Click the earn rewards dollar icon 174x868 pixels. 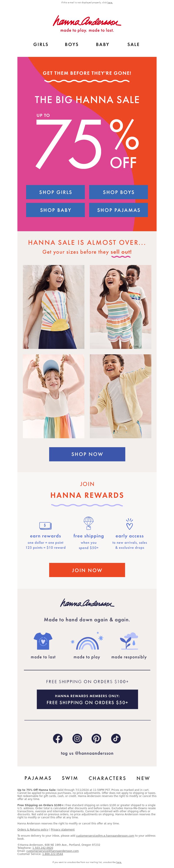tap(45, 525)
